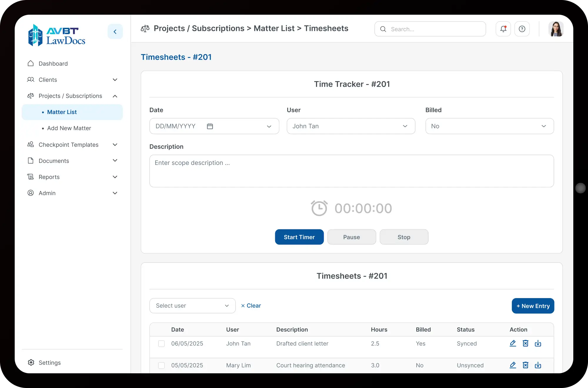Click the Stop button
The width and height of the screenshot is (588, 388).
(404, 237)
